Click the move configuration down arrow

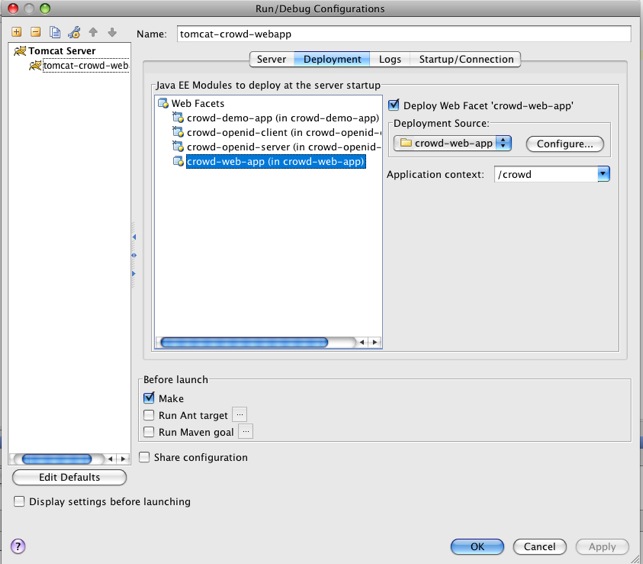click(111, 32)
